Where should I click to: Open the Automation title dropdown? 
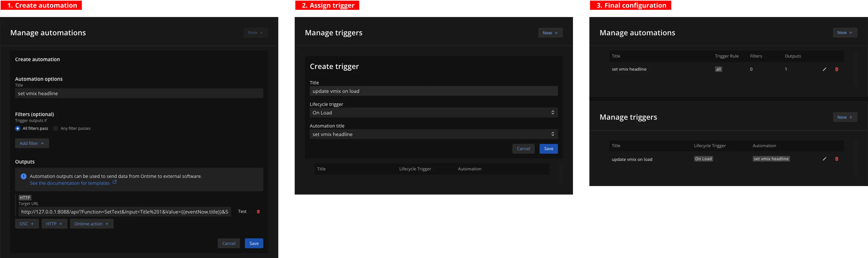434,134
